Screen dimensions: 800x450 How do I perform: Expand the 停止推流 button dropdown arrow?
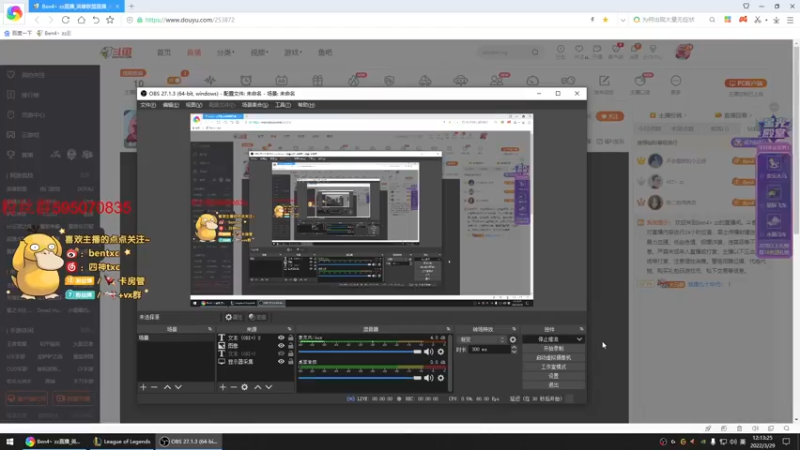[x=579, y=339]
